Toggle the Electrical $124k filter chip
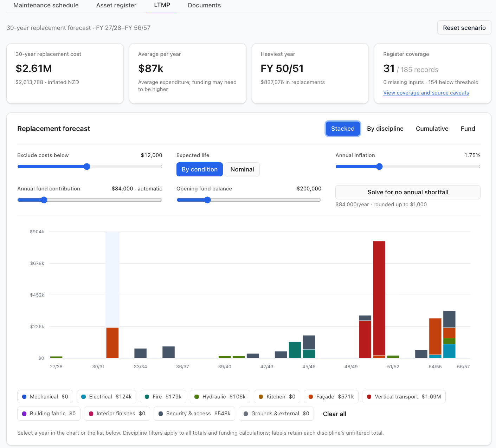Screen dimensions: 496x448 tap(107, 397)
